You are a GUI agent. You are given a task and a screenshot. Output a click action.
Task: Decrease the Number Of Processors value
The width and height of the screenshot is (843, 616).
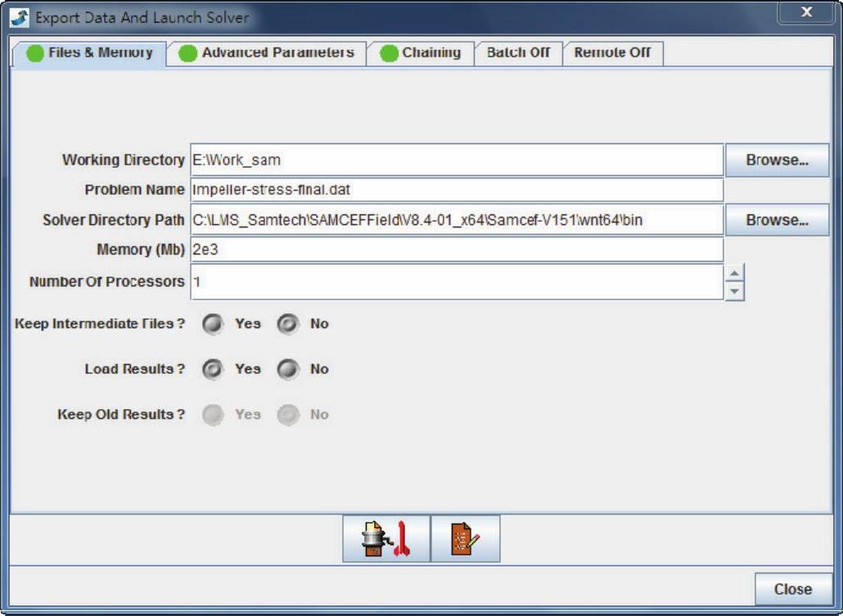coord(735,290)
